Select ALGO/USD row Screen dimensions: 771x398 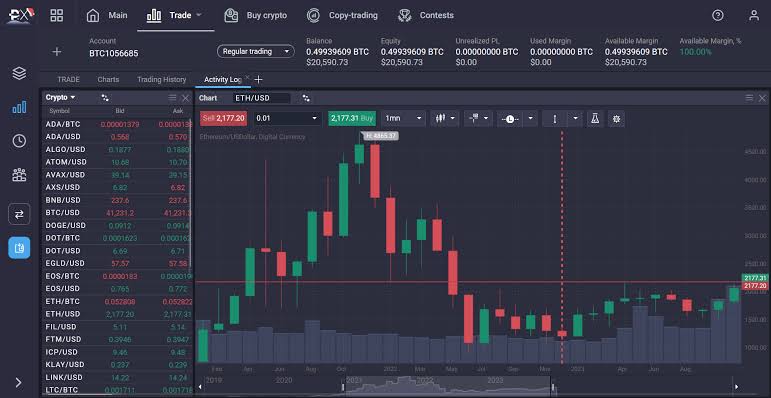tap(117, 150)
